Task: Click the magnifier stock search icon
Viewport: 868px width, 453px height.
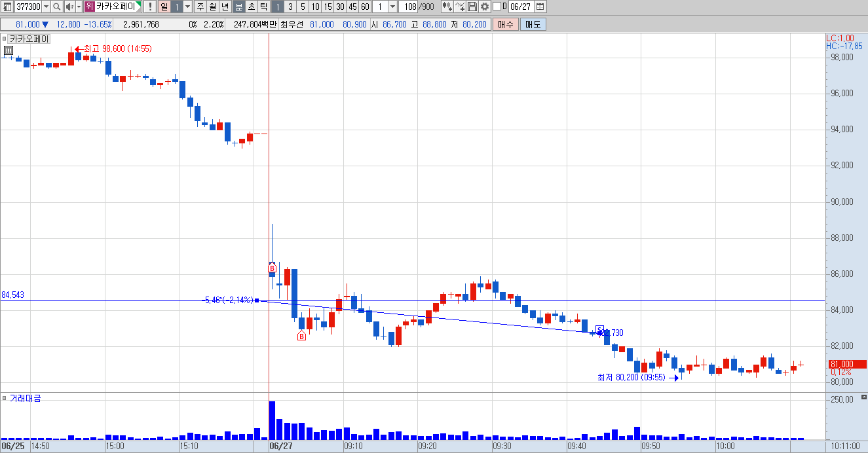Action: pos(56,7)
